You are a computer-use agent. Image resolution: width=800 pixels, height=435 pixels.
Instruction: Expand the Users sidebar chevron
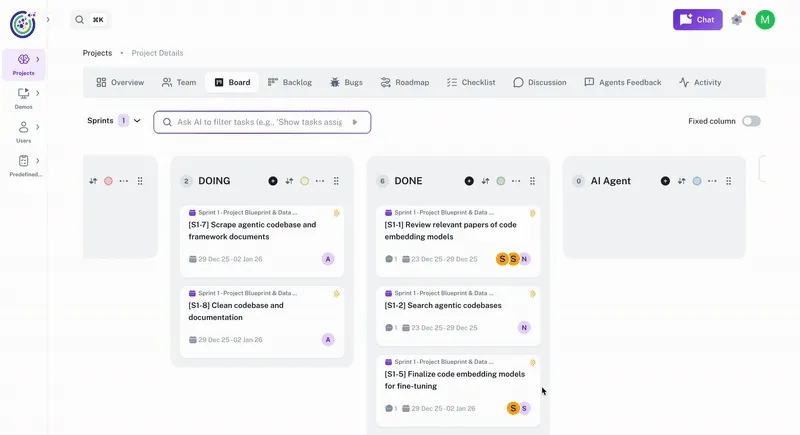(38, 127)
